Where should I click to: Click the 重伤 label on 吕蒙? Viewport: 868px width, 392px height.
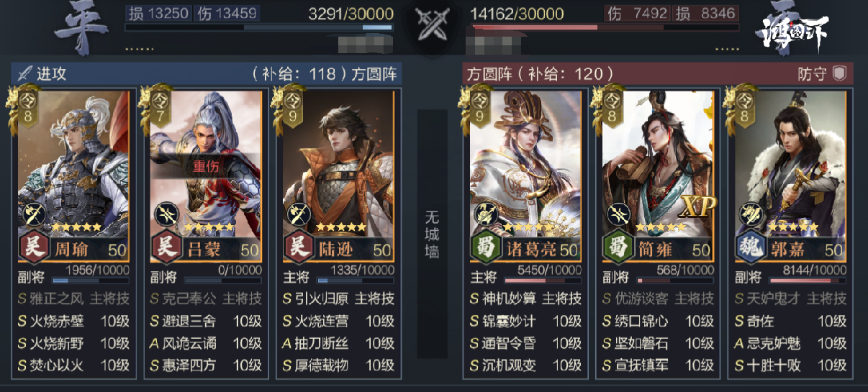[205, 165]
